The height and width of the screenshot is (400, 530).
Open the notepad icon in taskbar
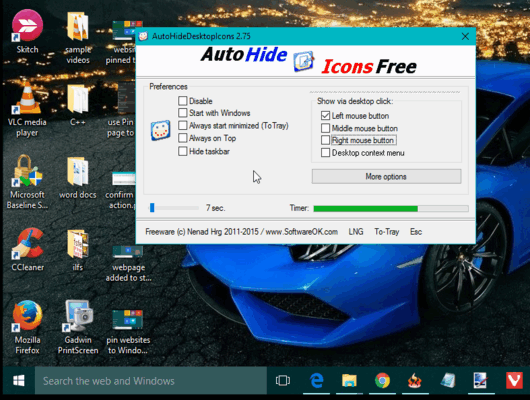tap(448, 381)
